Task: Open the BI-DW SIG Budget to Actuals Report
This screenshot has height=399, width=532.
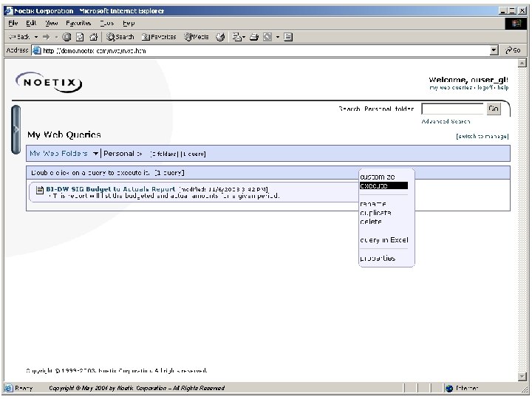Action: pos(111,189)
